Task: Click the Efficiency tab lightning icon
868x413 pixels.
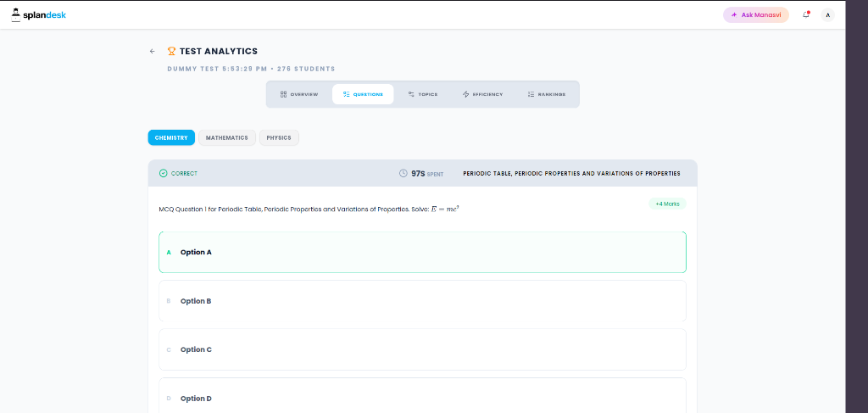Action: (x=466, y=94)
